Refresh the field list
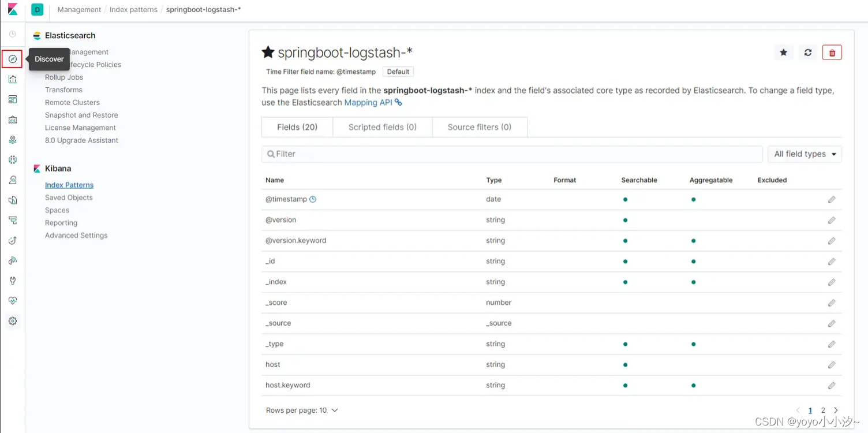This screenshot has height=433, width=868. pos(808,53)
